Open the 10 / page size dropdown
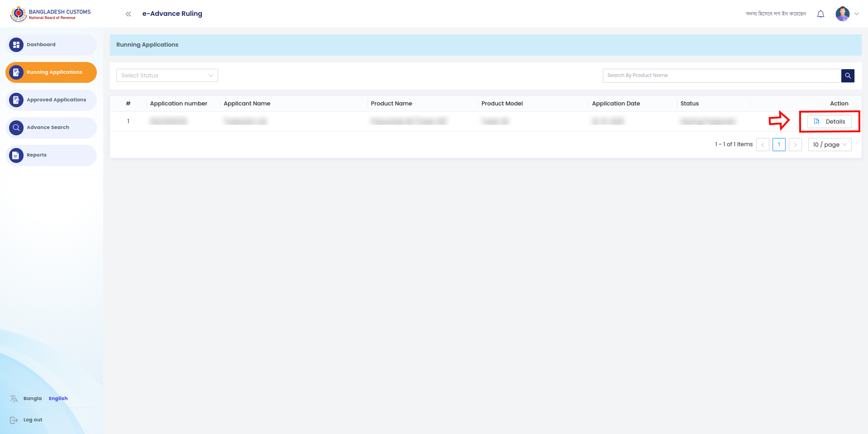868x434 pixels. [x=830, y=145]
